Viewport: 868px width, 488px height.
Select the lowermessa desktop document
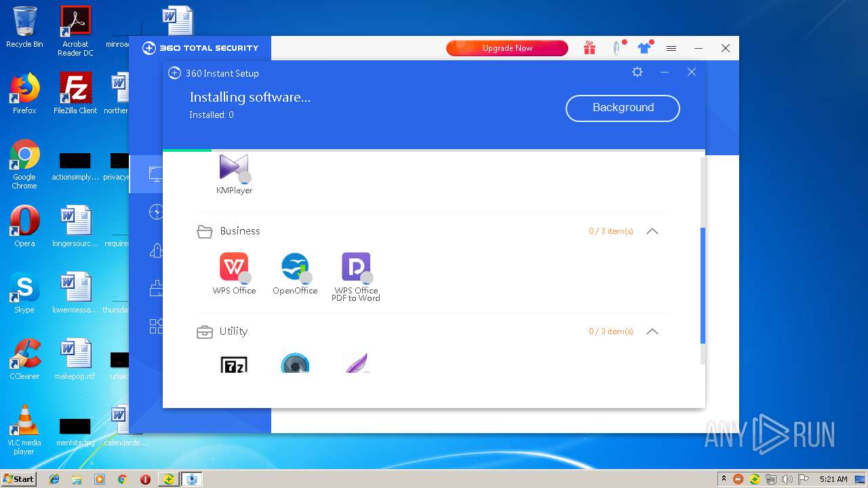75,293
